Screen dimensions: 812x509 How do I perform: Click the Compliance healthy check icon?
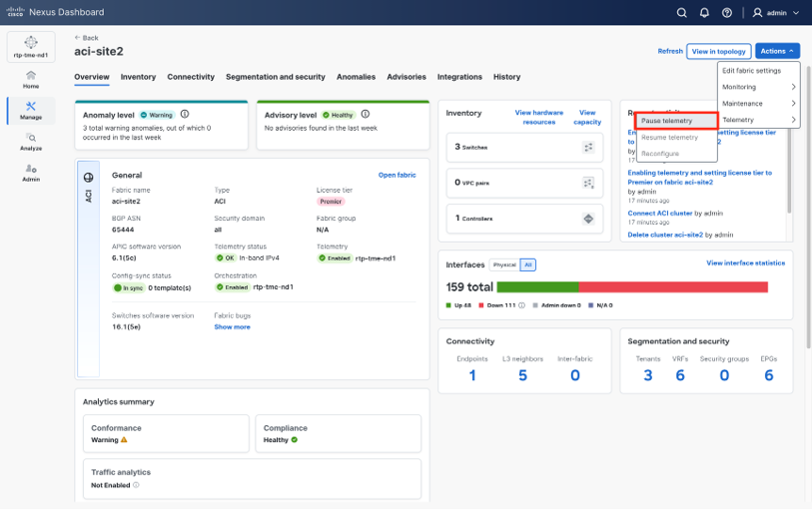[x=295, y=440]
